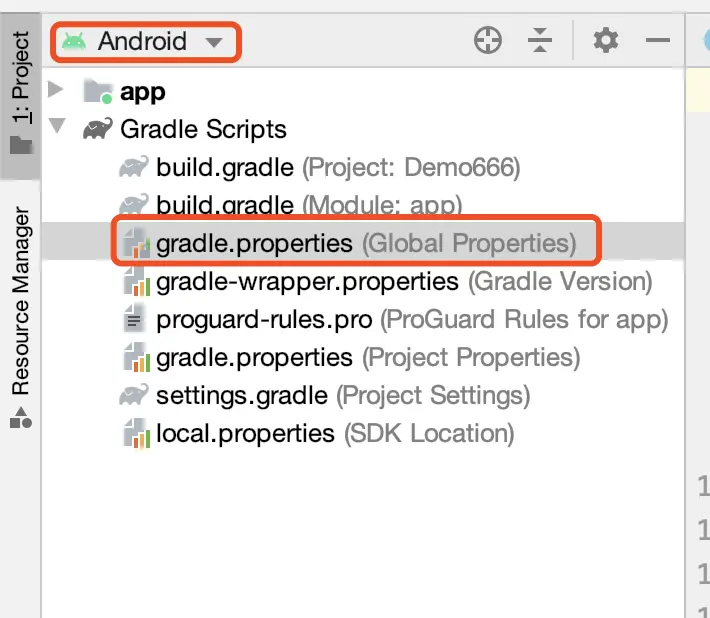Click the app module folder icon
This screenshot has height=618, width=710.
point(97,92)
